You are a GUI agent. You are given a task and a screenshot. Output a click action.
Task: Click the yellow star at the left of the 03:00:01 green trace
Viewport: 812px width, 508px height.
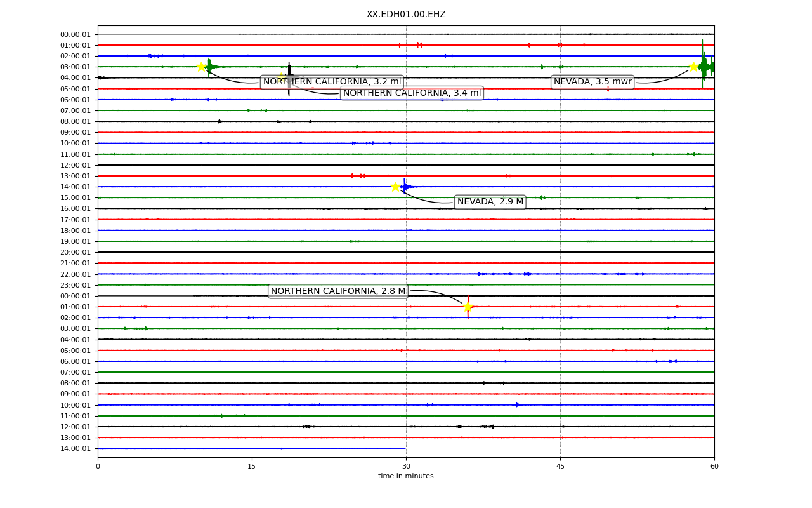(201, 67)
